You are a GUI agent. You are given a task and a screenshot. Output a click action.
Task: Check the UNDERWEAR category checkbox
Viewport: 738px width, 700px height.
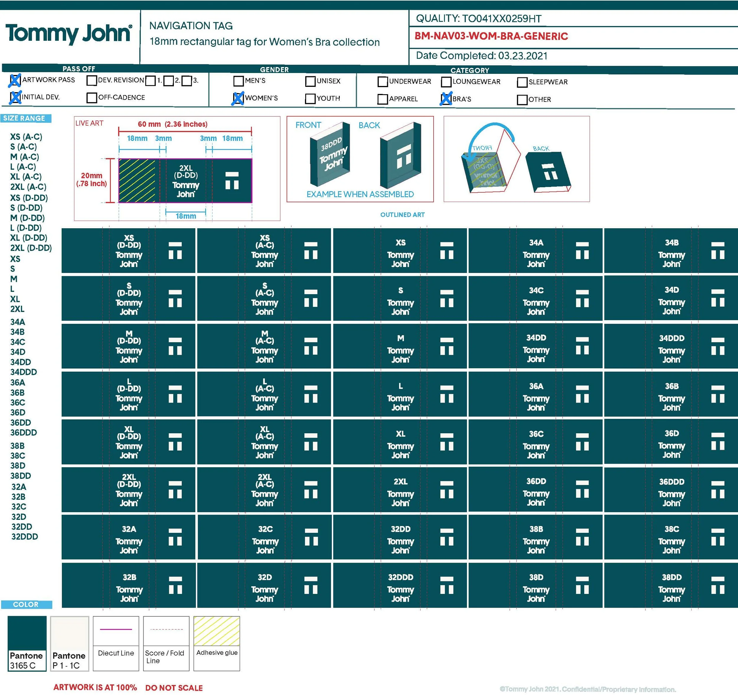[383, 81]
